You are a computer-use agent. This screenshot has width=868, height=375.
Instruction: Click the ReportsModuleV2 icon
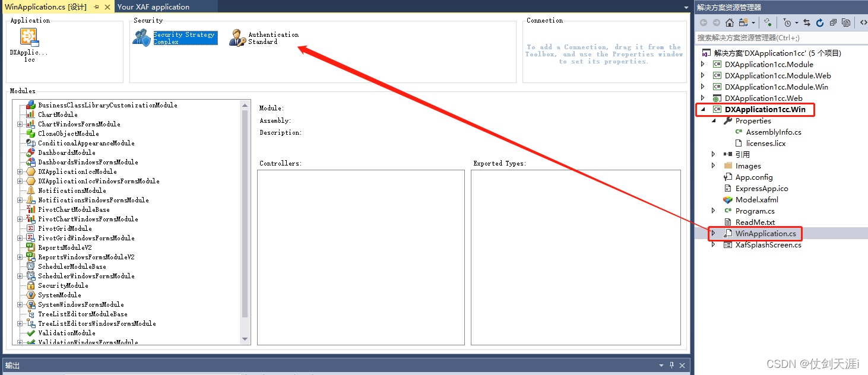30,247
